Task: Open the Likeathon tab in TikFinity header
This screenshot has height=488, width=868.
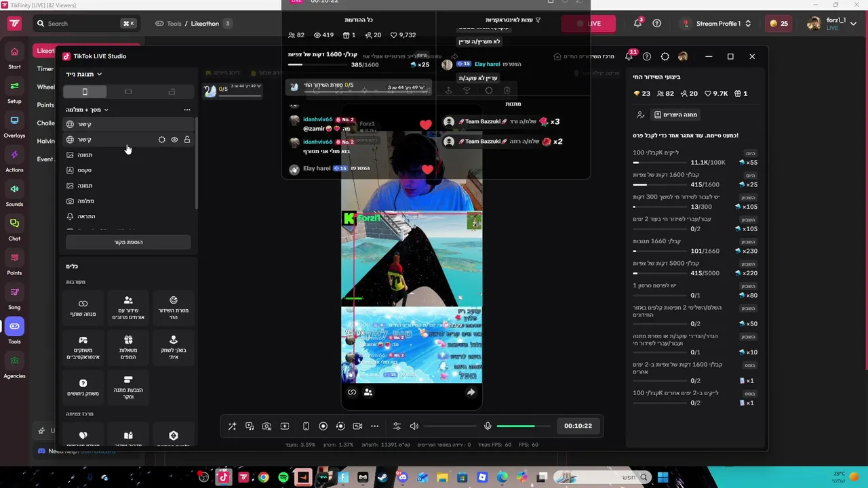Action: (x=205, y=24)
